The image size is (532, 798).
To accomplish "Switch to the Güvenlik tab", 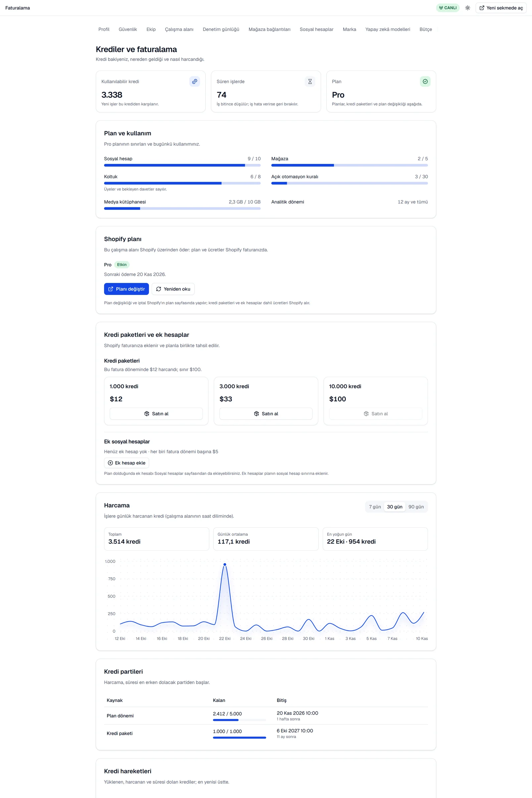I will pos(128,30).
